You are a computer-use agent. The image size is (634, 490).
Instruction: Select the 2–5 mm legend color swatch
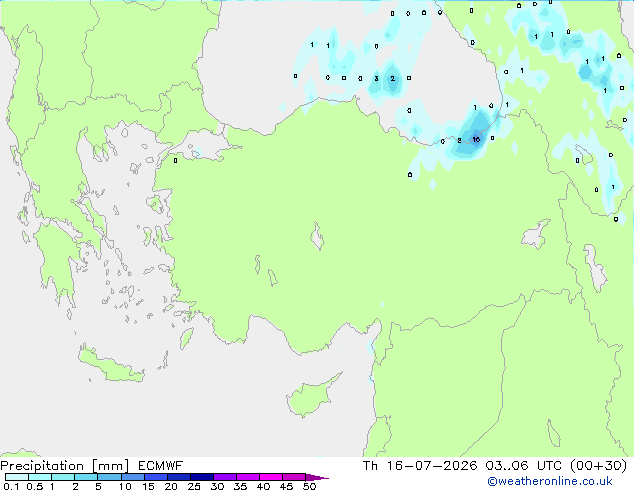(x=86, y=477)
